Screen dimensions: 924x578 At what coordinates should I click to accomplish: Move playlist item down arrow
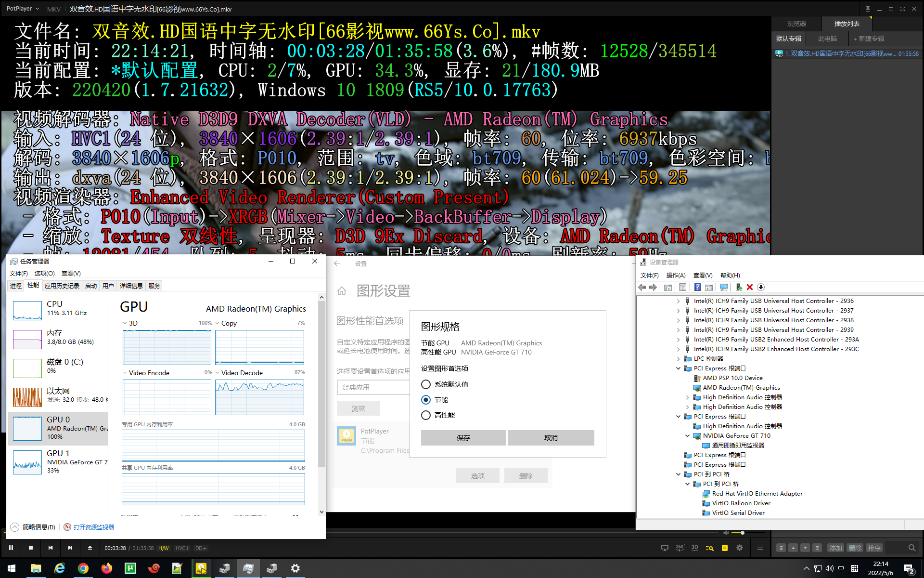[805, 548]
